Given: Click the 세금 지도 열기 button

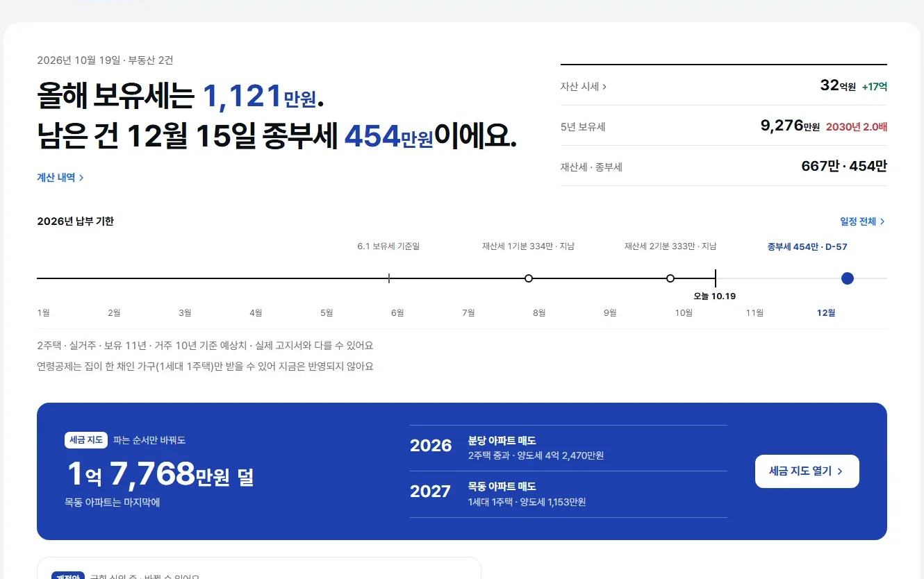Looking at the screenshot, I should point(807,471).
